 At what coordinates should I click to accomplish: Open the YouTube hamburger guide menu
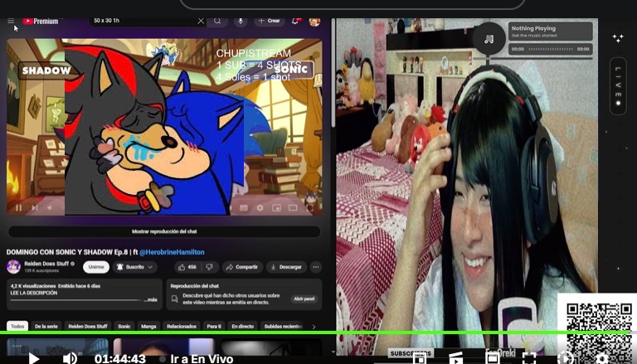tap(11, 21)
